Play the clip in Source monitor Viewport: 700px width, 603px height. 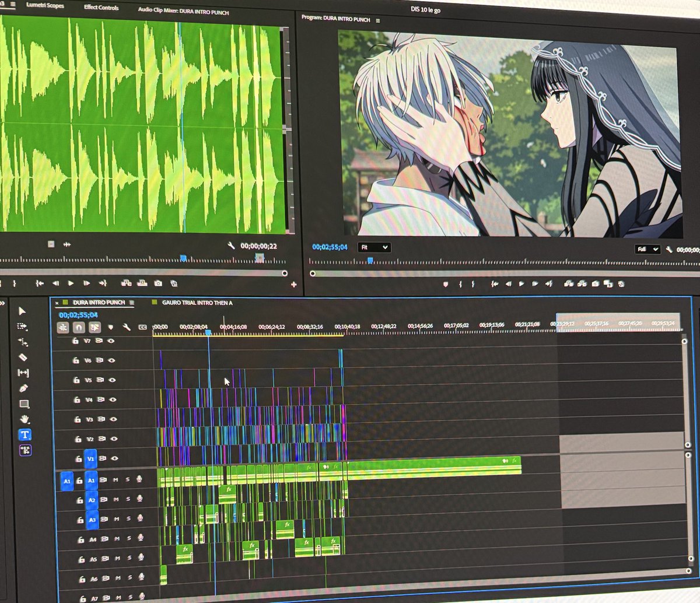pos(71,283)
